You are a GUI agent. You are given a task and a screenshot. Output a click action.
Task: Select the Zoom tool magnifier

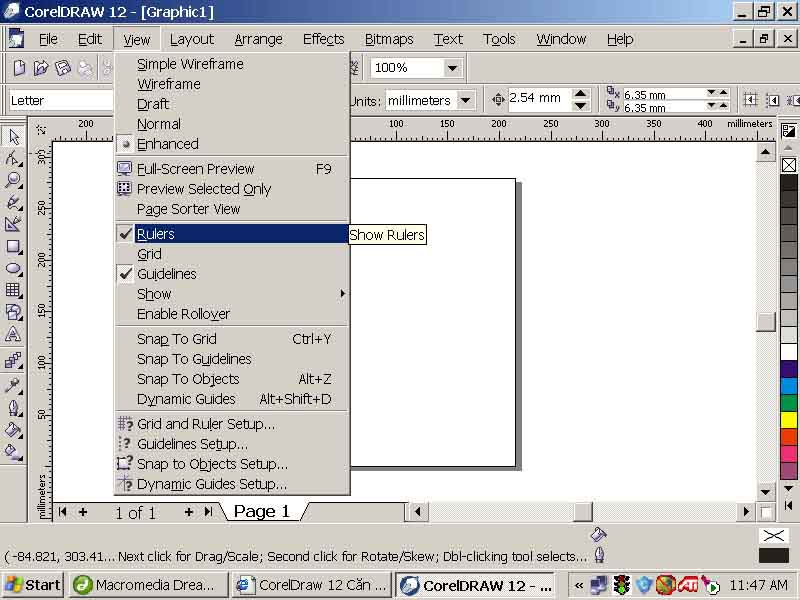click(13, 180)
